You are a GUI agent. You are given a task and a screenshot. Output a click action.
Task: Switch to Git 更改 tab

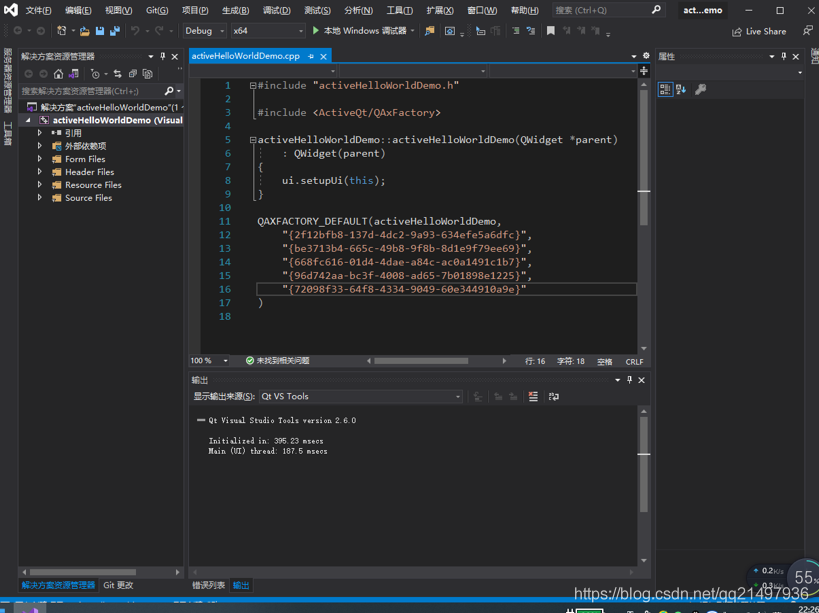point(118,585)
